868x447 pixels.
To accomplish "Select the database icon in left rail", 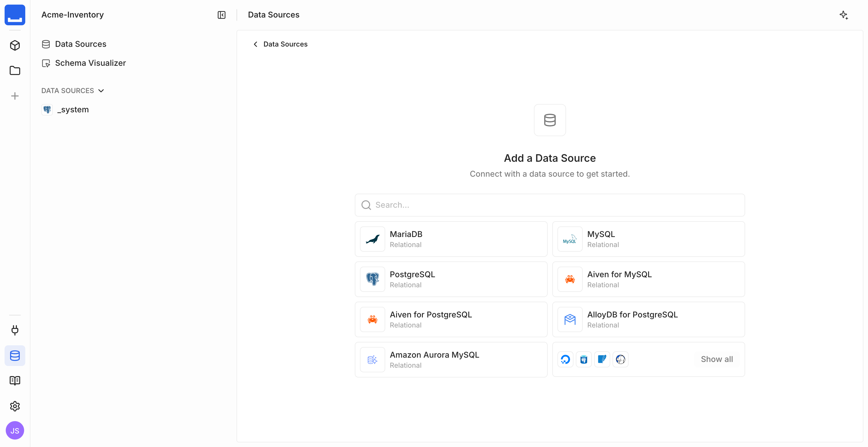I will pyautogui.click(x=15, y=355).
